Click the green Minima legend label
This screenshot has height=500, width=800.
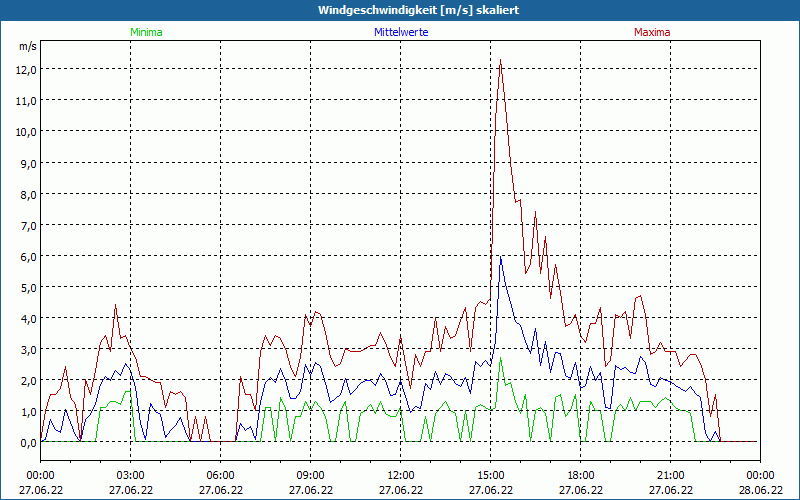coord(145,32)
